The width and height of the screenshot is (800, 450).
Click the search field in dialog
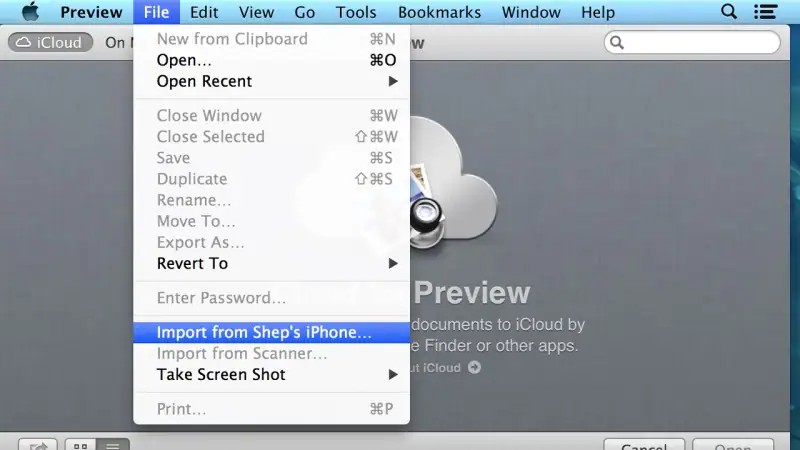click(x=692, y=42)
